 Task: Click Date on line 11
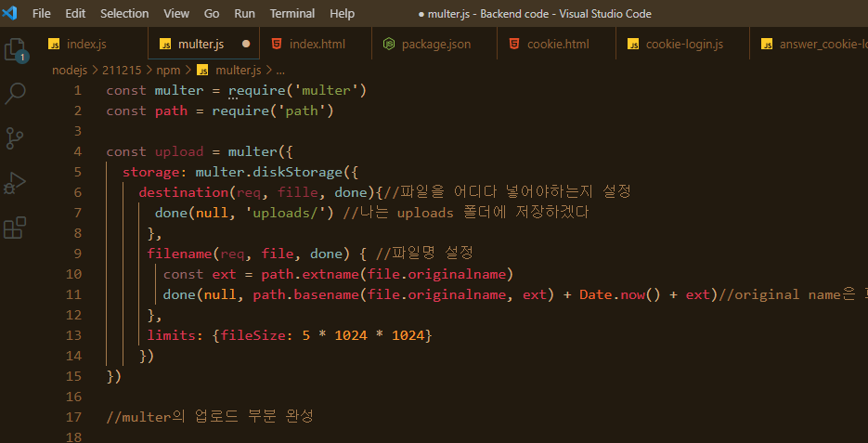click(596, 294)
